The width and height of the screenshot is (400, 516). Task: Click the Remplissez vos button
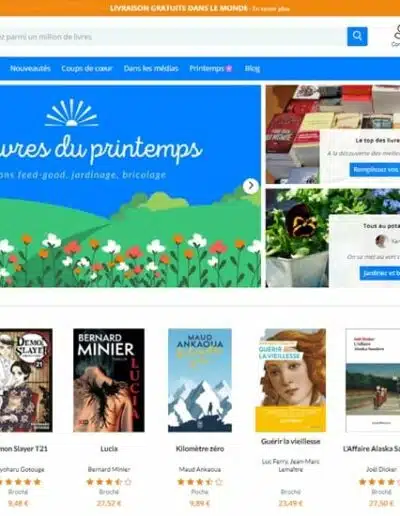375,170
